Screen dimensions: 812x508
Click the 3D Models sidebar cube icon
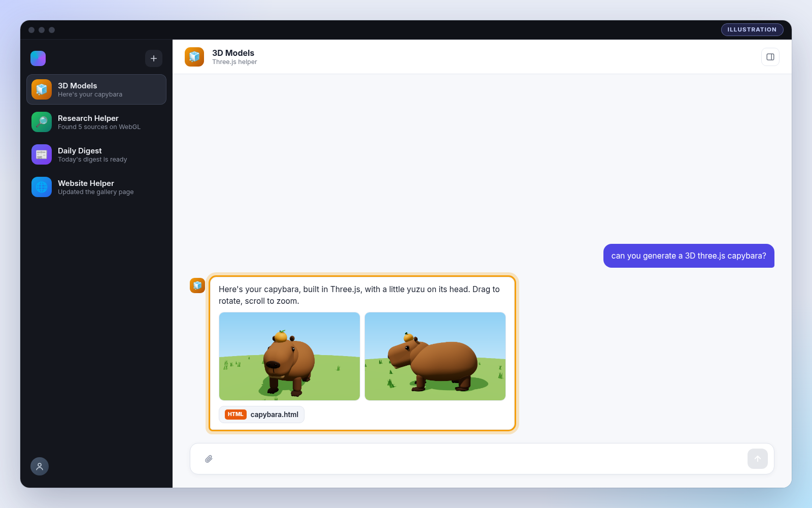42,89
